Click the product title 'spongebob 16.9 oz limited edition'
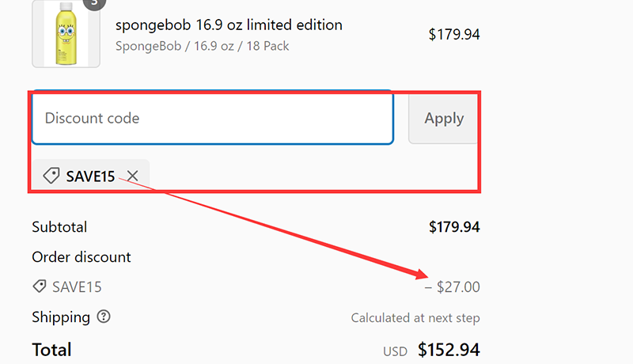The image size is (633, 364). click(229, 25)
